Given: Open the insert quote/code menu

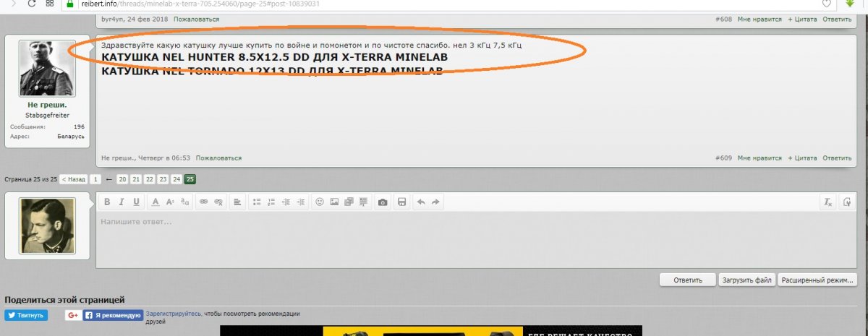Looking at the screenshot, I should (x=363, y=202).
